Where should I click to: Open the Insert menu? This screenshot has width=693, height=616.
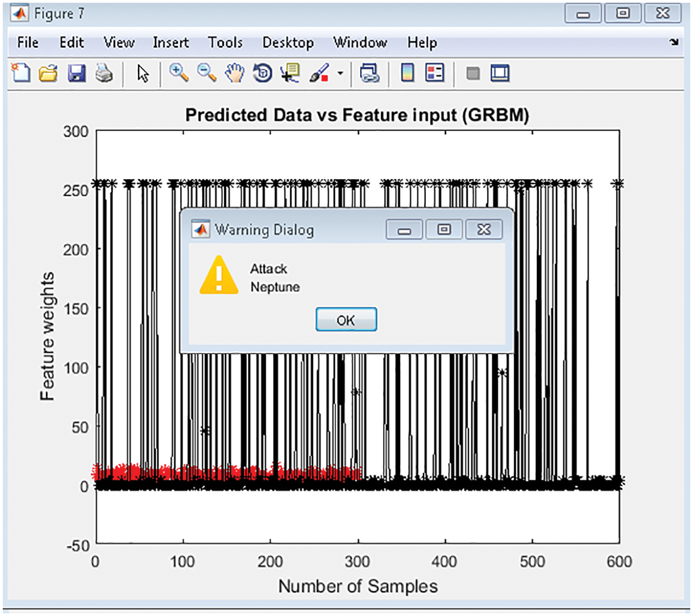170,43
